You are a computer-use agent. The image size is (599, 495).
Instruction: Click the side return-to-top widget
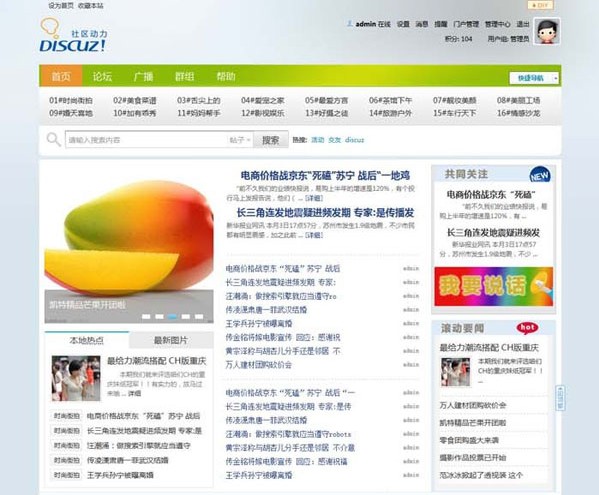point(560,398)
